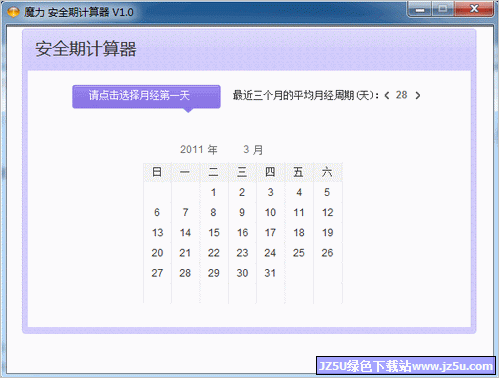This screenshot has height=378, width=499.
Task: Click the 二 Tuesday column header
Action: click(x=214, y=172)
